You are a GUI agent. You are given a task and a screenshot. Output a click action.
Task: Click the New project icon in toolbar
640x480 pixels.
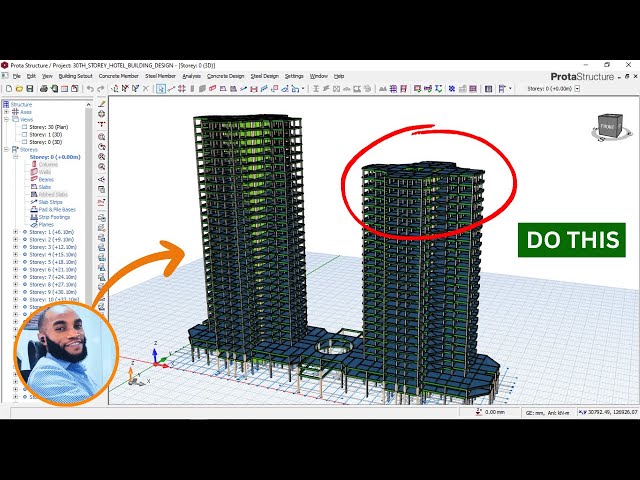tap(9, 89)
